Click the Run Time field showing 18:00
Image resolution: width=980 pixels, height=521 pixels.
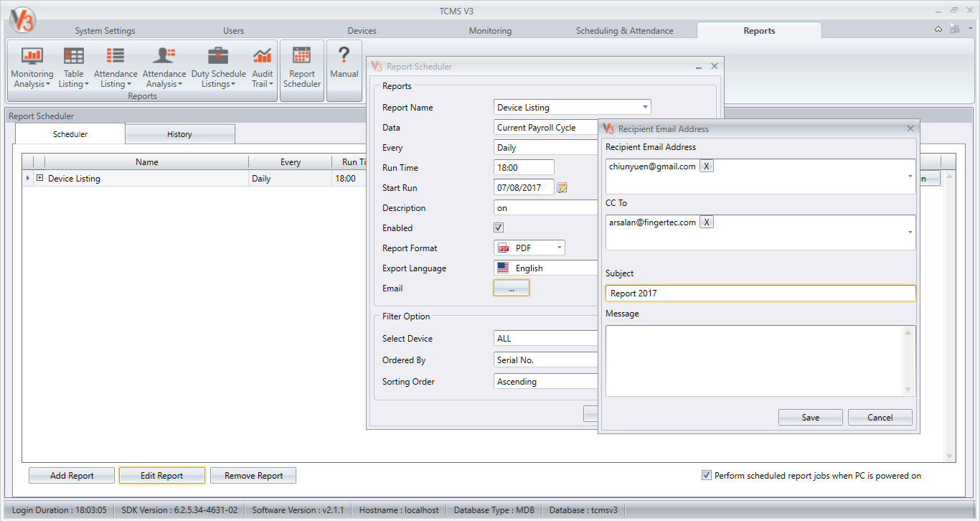[524, 168]
